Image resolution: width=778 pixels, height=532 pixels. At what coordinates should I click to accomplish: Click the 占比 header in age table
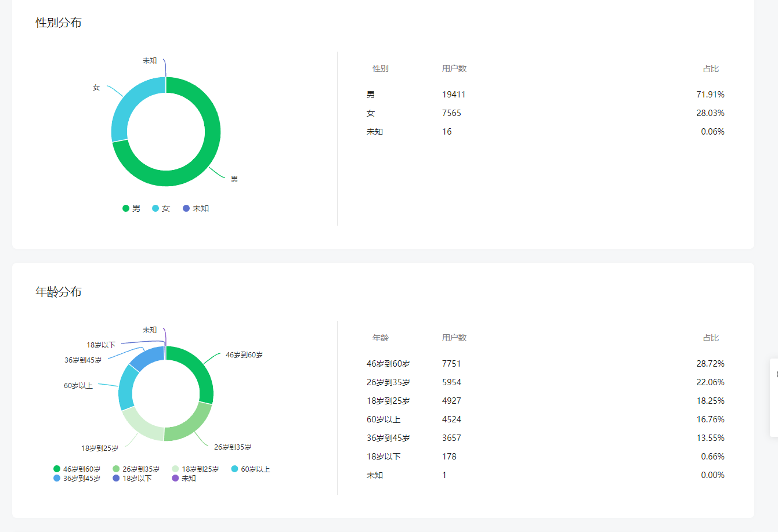(711, 338)
